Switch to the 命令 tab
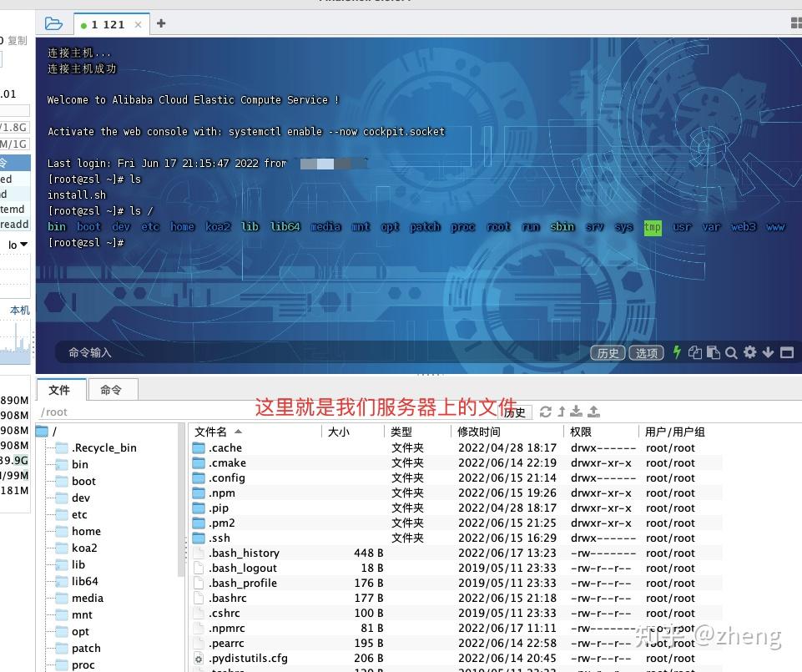 (x=113, y=389)
